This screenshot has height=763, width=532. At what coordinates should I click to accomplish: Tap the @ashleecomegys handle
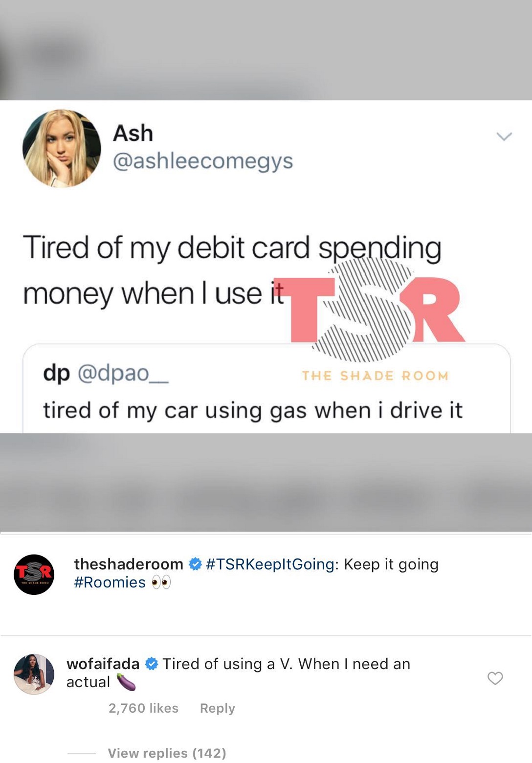pyautogui.click(x=203, y=161)
